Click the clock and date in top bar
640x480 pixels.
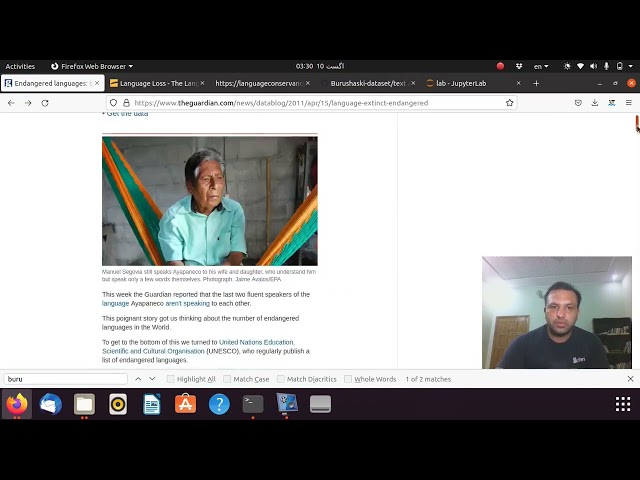coord(320,66)
